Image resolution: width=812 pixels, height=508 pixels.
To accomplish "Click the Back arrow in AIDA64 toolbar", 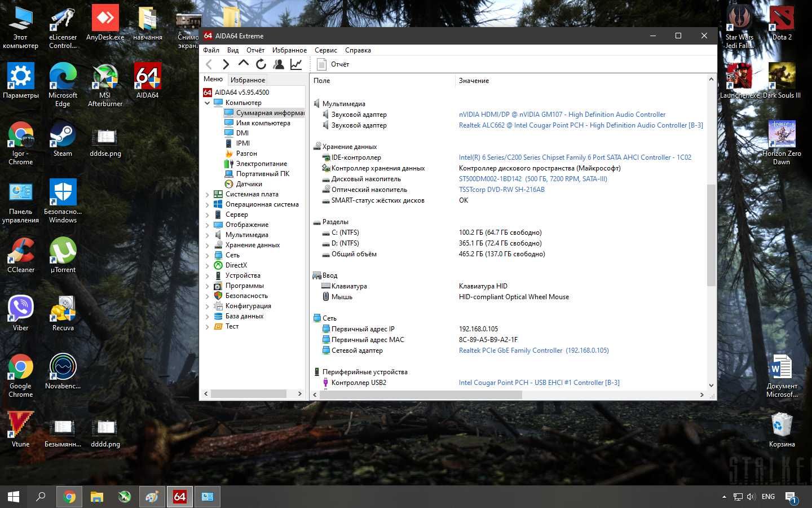I will coord(209,64).
